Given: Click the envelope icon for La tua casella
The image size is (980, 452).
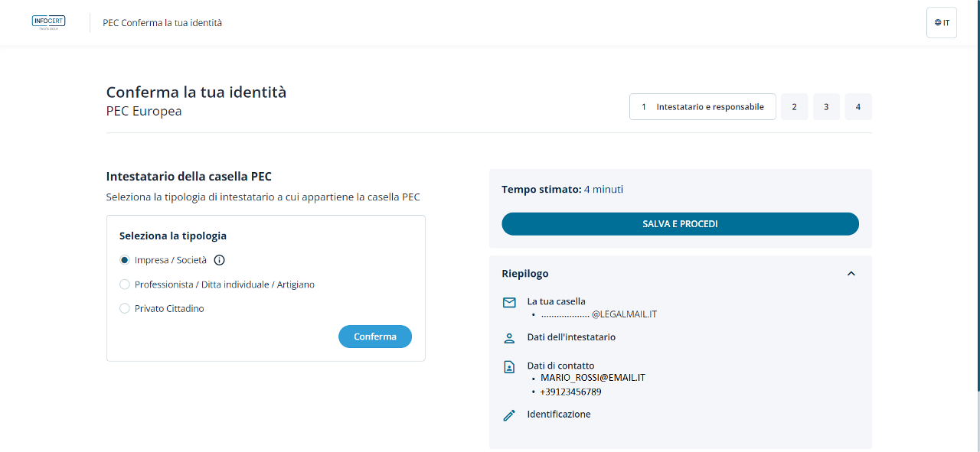Looking at the screenshot, I should 509,302.
